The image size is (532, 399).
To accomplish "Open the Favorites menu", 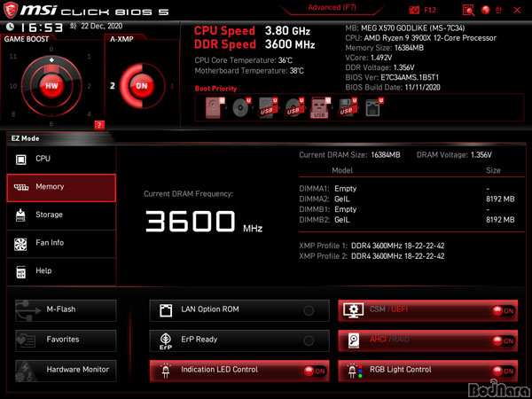I will tap(66, 340).
